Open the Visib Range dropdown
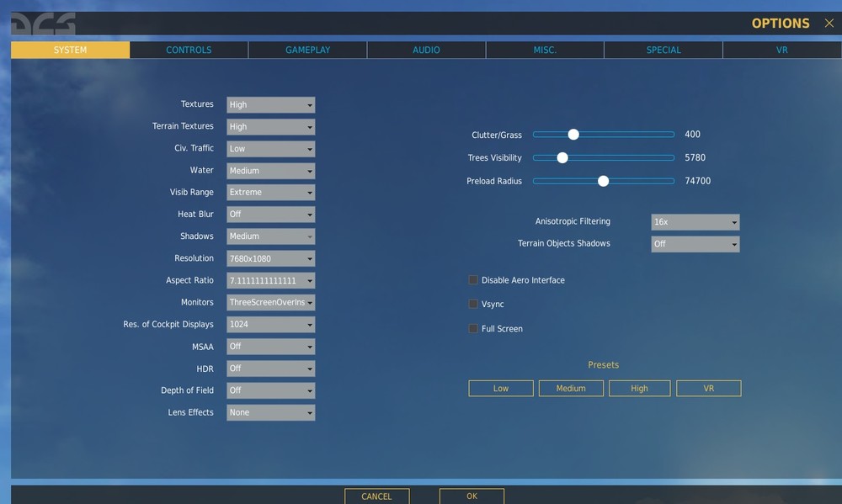This screenshot has height=504, width=842. tap(270, 192)
